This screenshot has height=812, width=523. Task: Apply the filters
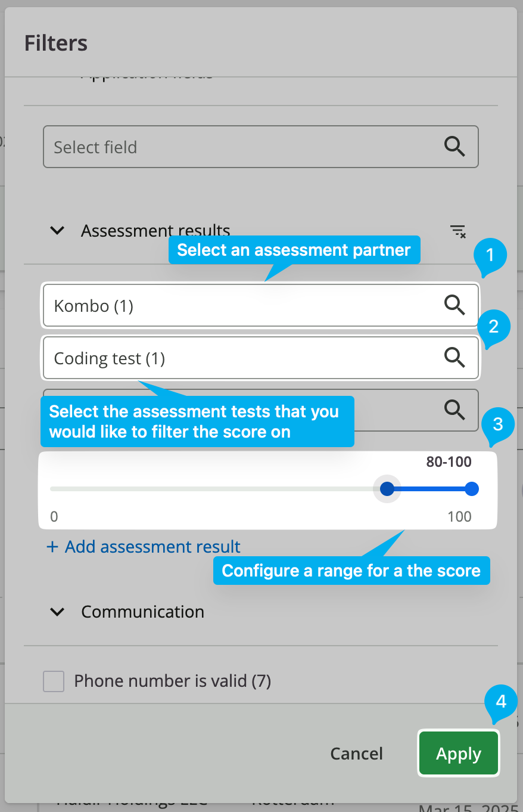[x=458, y=754]
